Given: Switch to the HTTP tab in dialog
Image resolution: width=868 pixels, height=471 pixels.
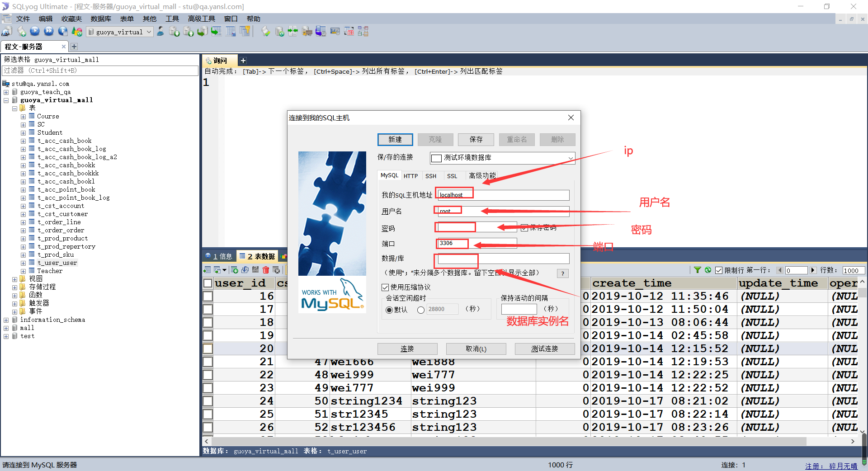Looking at the screenshot, I should click(410, 176).
